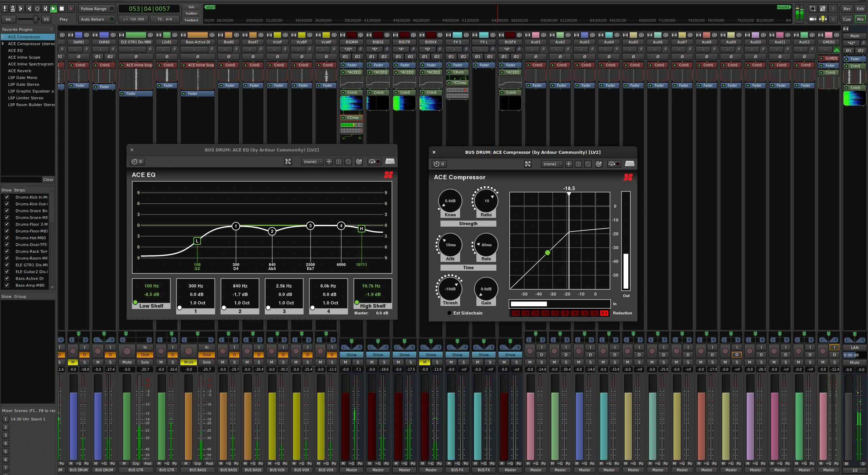This screenshot has width=868, height=475.
Task: Click the sine wave icon in top toolbar
Action: click(823, 8)
